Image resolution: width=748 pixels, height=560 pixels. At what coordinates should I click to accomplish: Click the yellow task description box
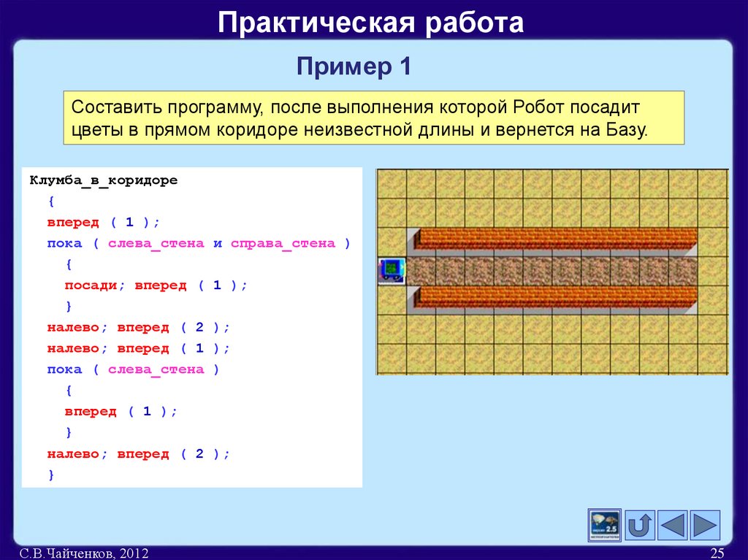(x=374, y=119)
